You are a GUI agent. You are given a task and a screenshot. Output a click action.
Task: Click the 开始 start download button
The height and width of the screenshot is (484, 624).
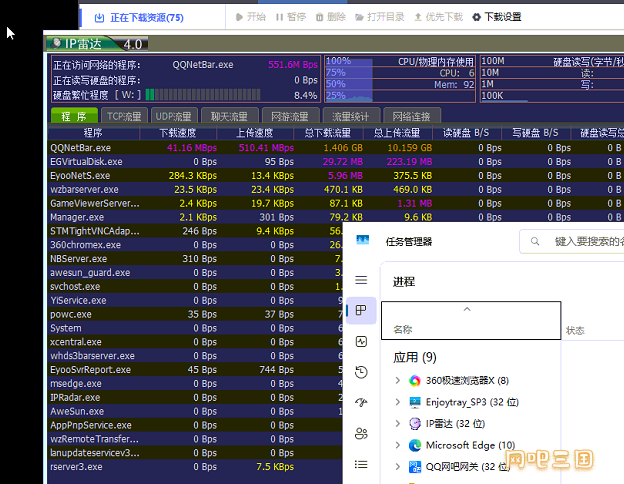pyautogui.click(x=251, y=17)
